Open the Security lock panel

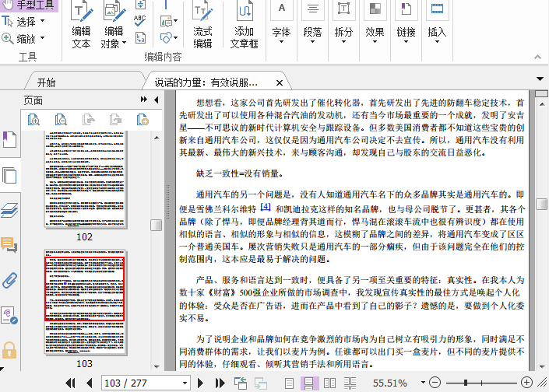tap(9, 350)
